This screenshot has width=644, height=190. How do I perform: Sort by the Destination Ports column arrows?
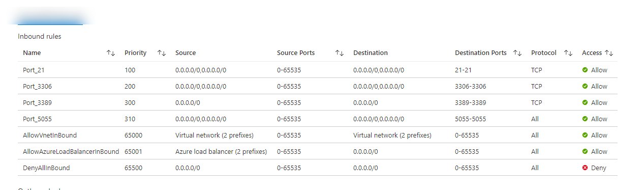click(517, 53)
